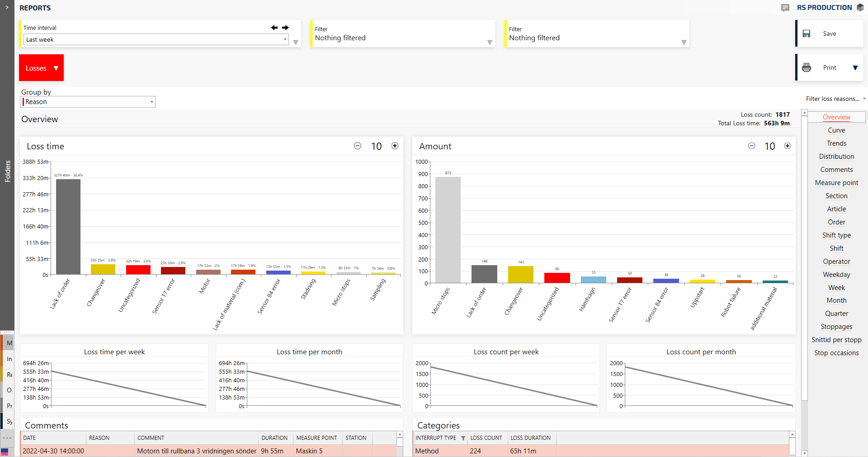Click the Save disk icon
The width and height of the screenshot is (868, 457).
click(x=807, y=33)
